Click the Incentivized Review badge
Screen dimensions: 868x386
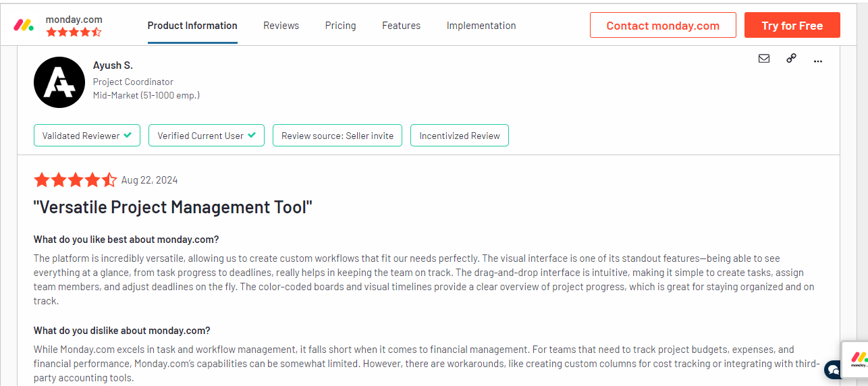[x=460, y=135]
